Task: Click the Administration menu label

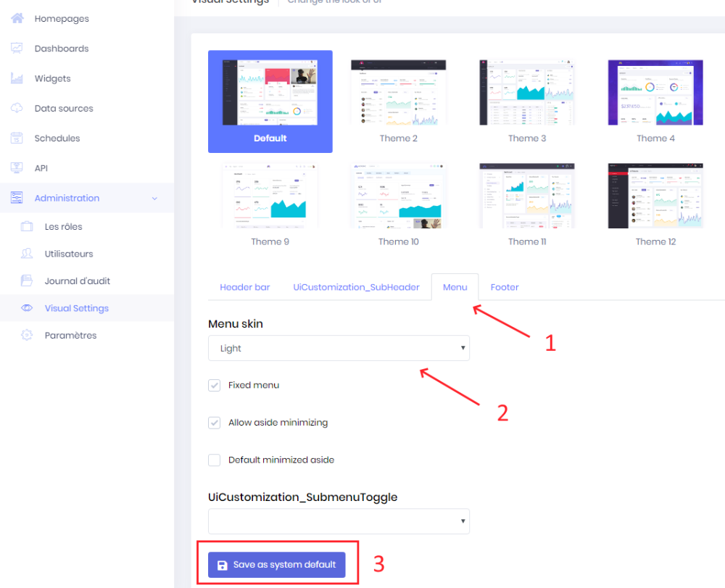Action: tap(67, 198)
